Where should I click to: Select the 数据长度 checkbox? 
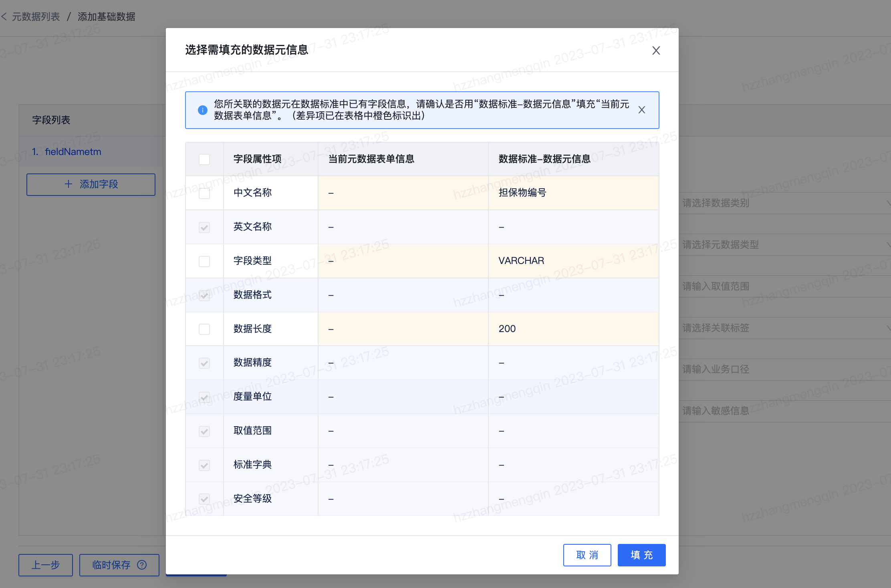(204, 329)
